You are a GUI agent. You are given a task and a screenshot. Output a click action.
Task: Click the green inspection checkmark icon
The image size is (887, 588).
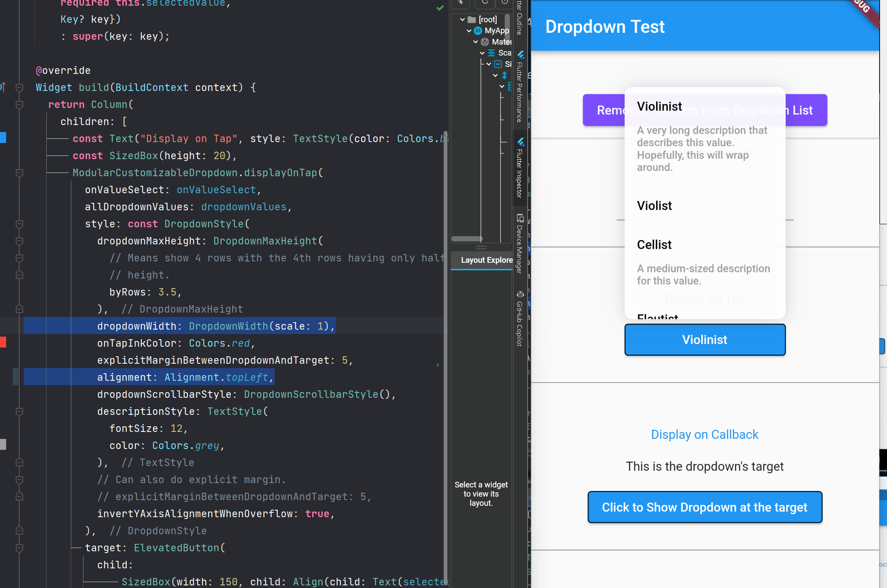(440, 8)
